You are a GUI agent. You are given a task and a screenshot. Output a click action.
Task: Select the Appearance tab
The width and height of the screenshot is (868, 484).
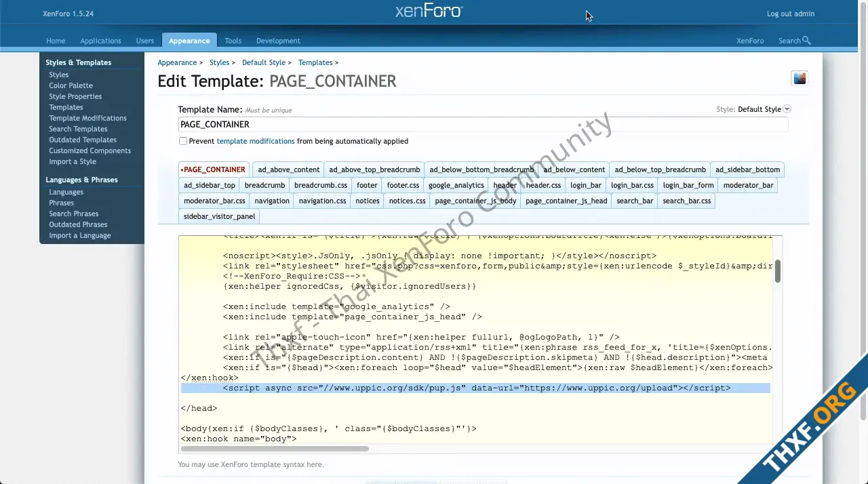[189, 41]
